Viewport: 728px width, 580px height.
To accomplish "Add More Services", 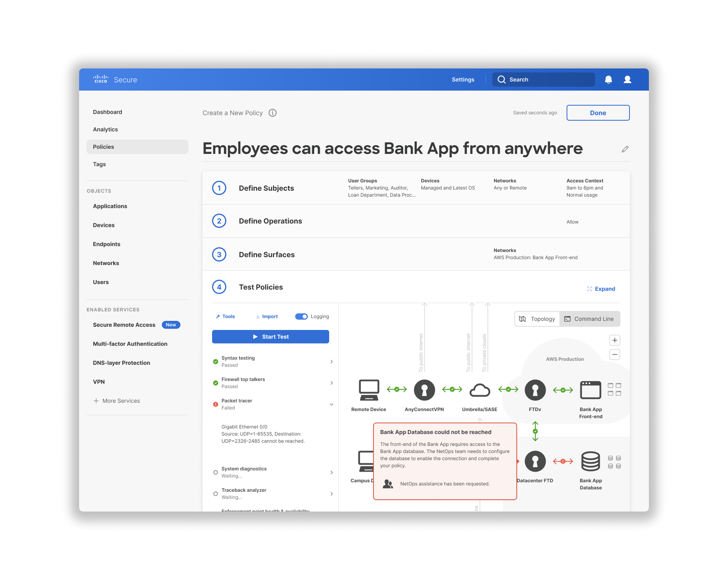I will [117, 401].
